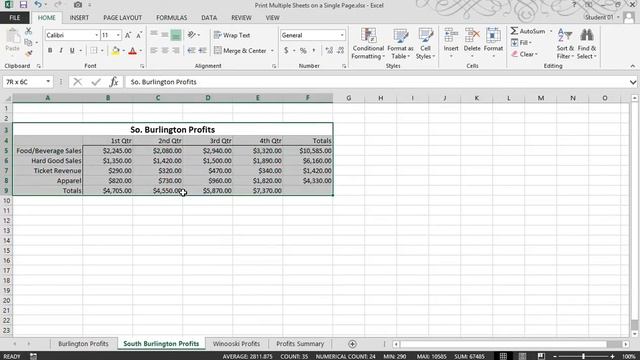Open Sort & Filter menu
This screenshot has width=640, height=360.
tap(565, 44)
